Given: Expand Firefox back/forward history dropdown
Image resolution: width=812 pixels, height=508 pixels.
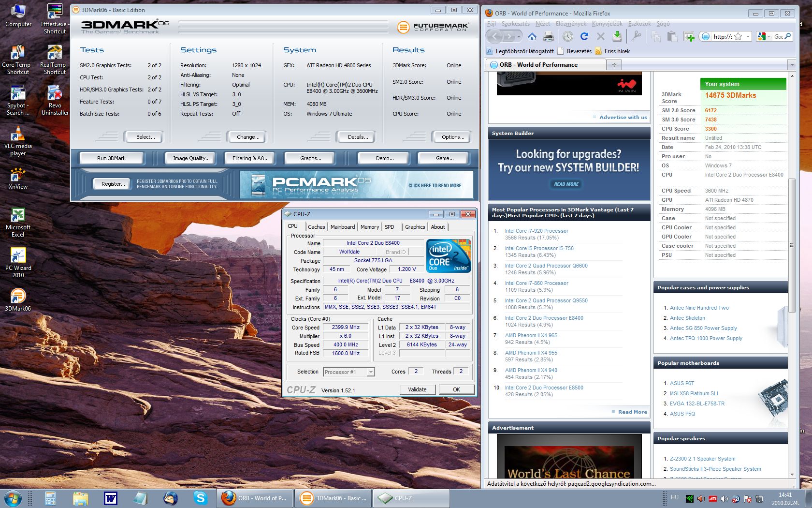Looking at the screenshot, I should coord(519,36).
